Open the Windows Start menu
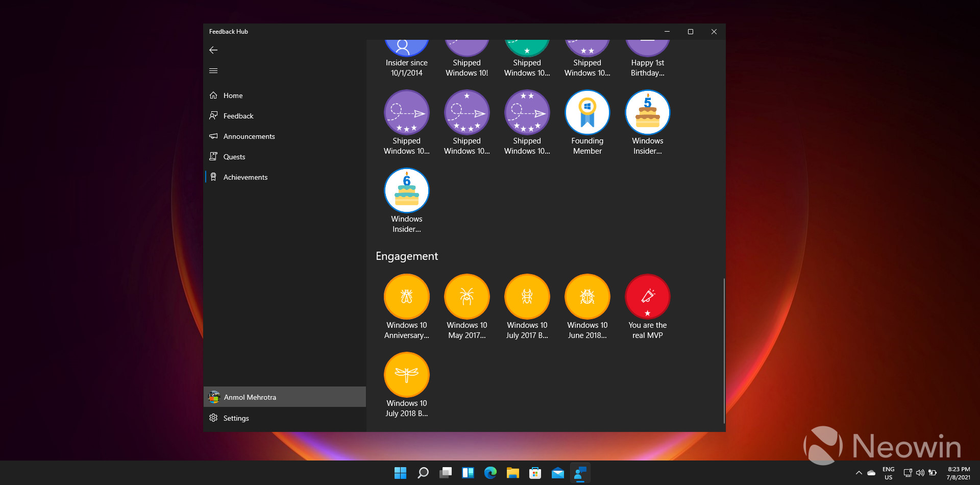Viewport: 980px width, 485px height. tap(401, 473)
